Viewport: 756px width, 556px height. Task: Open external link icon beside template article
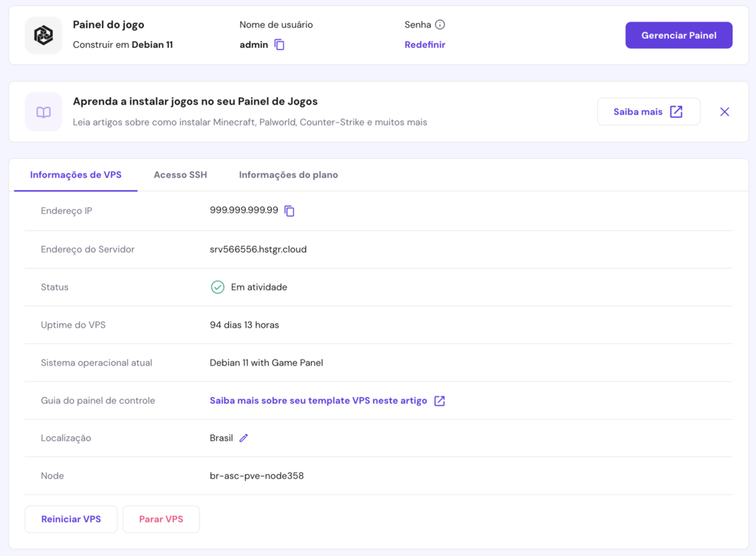(439, 401)
